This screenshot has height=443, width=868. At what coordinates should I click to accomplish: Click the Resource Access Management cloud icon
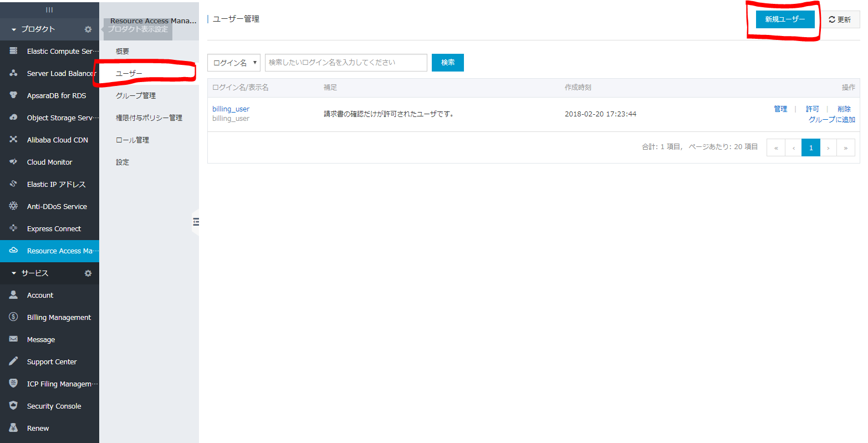(x=13, y=251)
